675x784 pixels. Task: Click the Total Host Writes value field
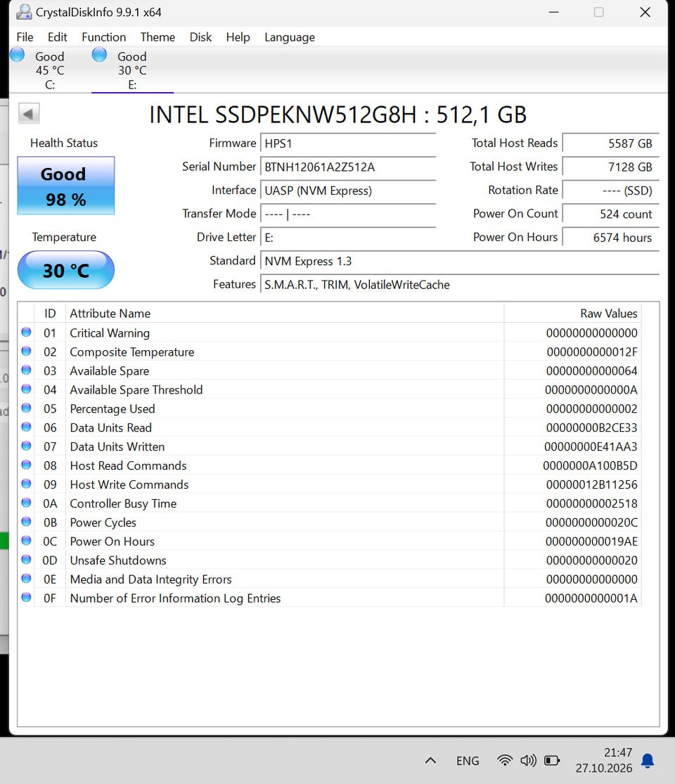610,167
